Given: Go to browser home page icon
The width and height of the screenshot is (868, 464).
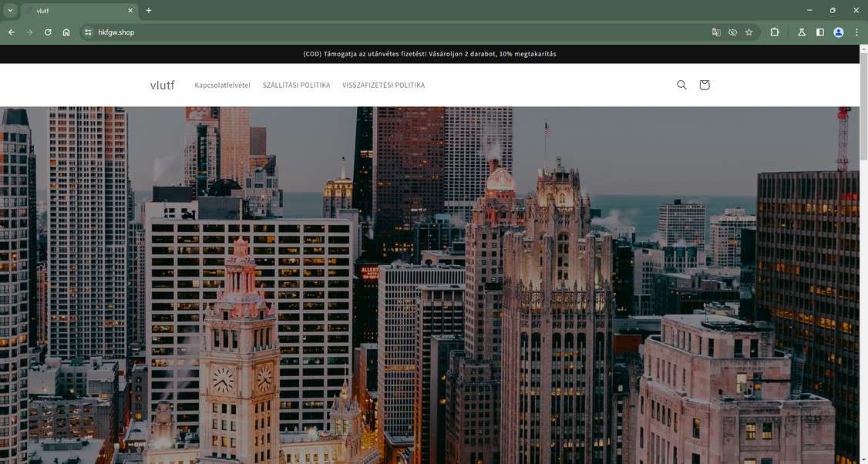Looking at the screenshot, I should coord(66,32).
